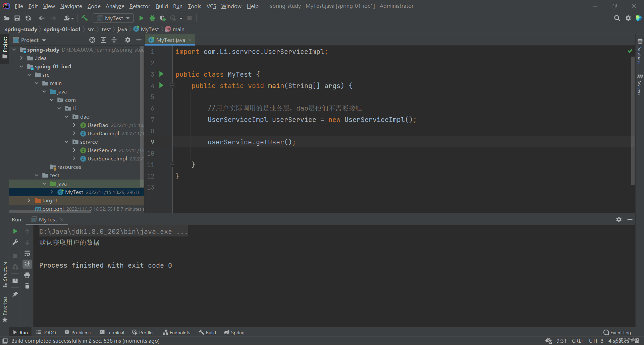Click the UTF-8 encoding in status bar

(596, 341)
